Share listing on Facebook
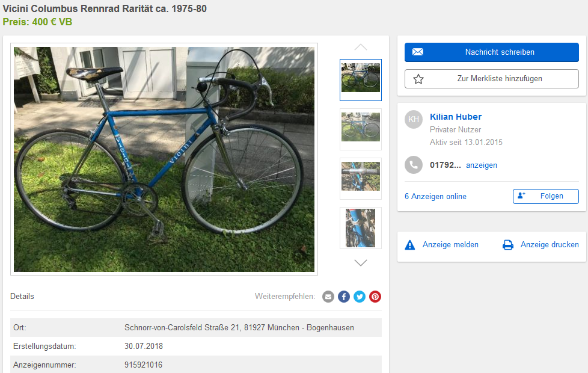The height and width of the screenshot is (373, 588). tap(344, 297)
